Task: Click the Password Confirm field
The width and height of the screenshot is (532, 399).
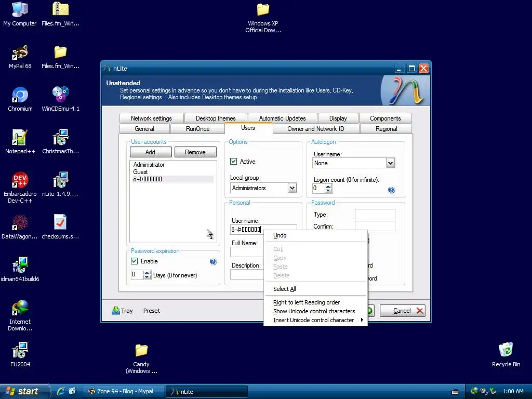Action: [x=375, y=226]
